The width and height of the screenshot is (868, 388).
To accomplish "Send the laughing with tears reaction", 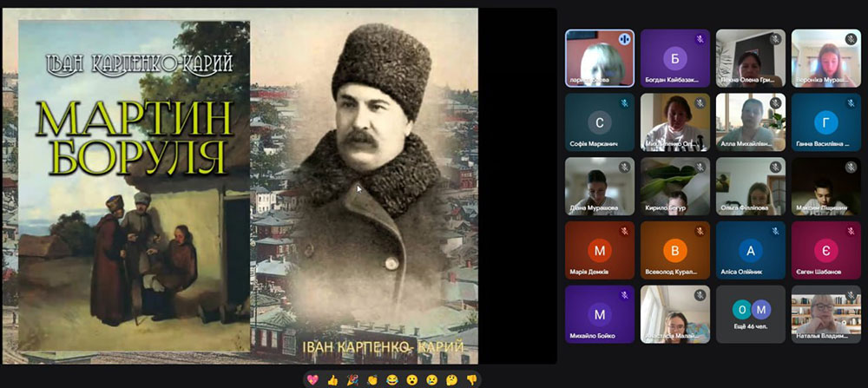I will point(392,380).
